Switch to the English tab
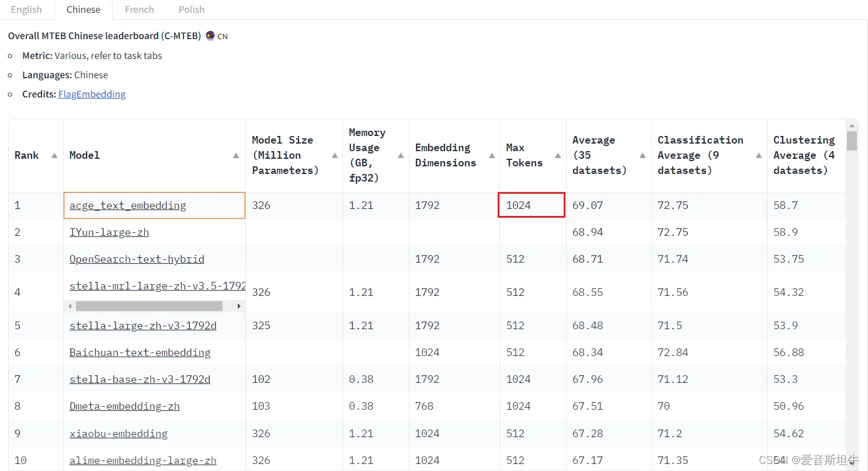868x471 pixels. [x=26, y=9]
